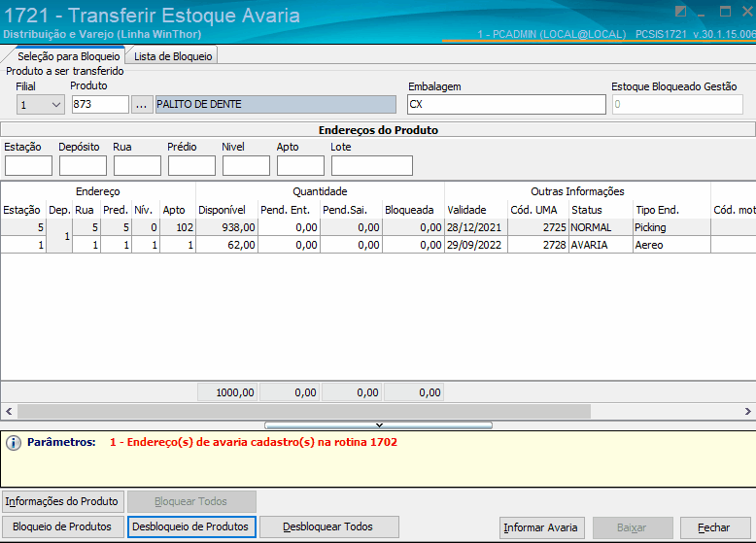The height and width of the screenshot is (543, 756).
Task: Click the Embalagem field showing CX
Action: pos(506,105)
